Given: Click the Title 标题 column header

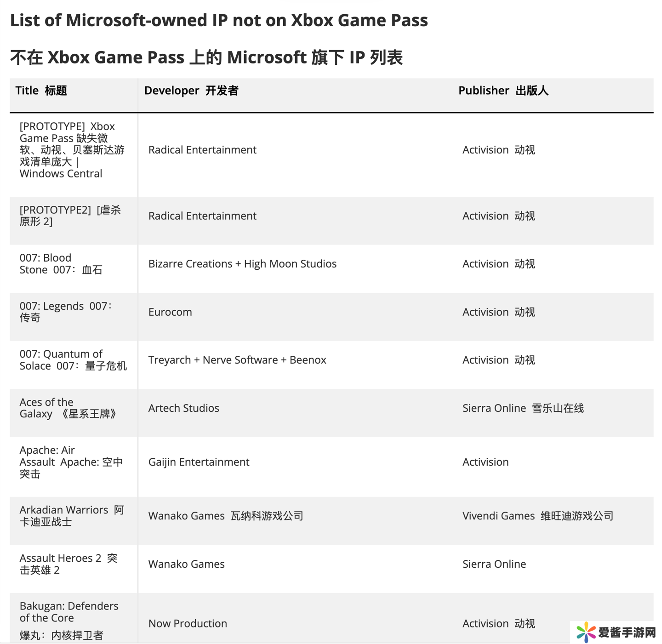Looking at the screenshot, I should click(x=41, y=91).
